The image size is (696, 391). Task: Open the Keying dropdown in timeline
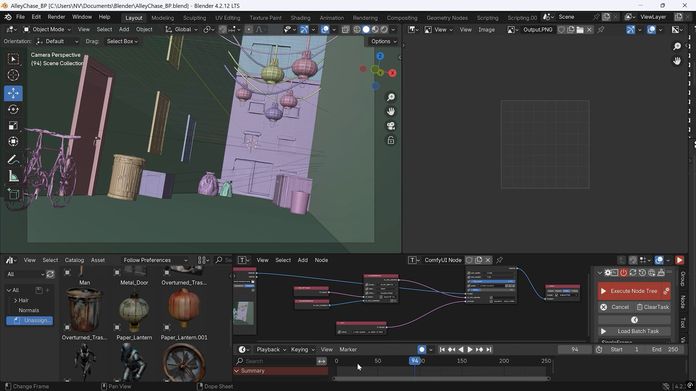pyautogui.click(x=302, y=350)
